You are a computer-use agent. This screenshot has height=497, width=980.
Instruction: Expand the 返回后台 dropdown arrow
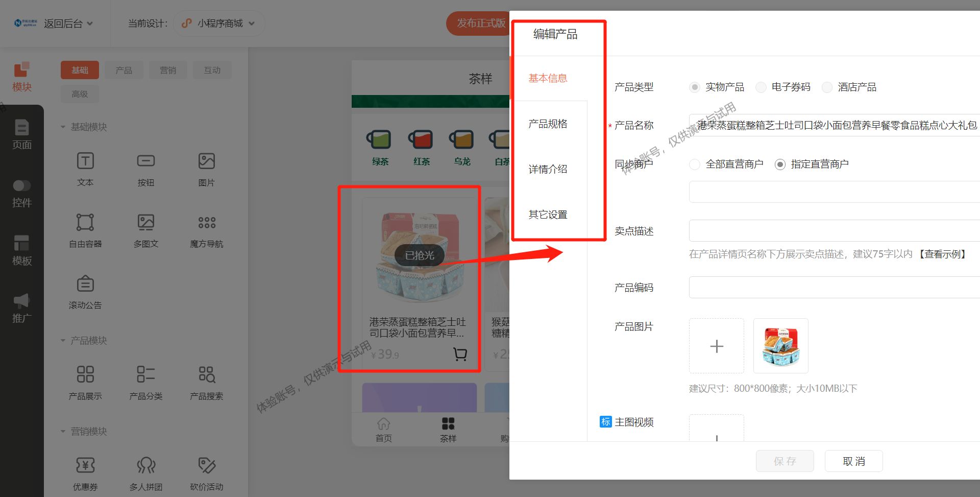pos(89,23)
